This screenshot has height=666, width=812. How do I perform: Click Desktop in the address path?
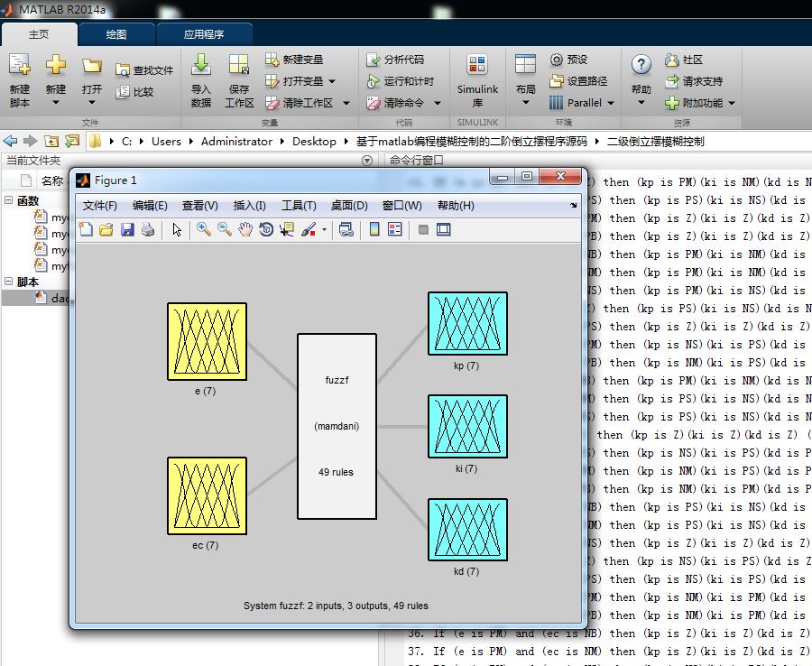(314, 142)
